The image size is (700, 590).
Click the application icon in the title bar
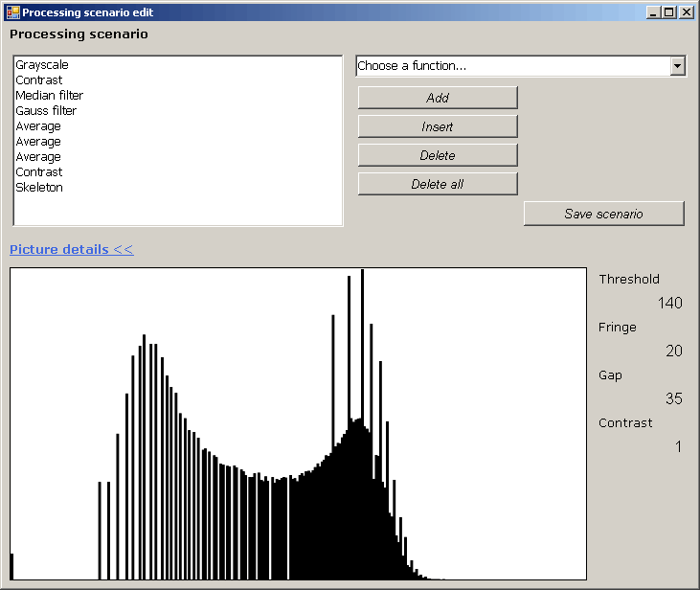(13, 12)
